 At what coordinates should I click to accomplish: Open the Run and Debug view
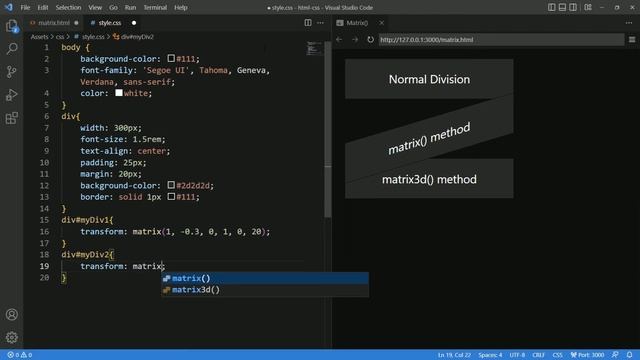point(11,95)
